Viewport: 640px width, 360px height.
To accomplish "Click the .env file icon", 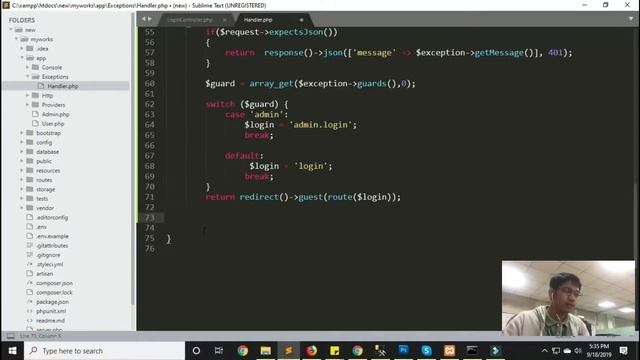I will click(30, 227).
